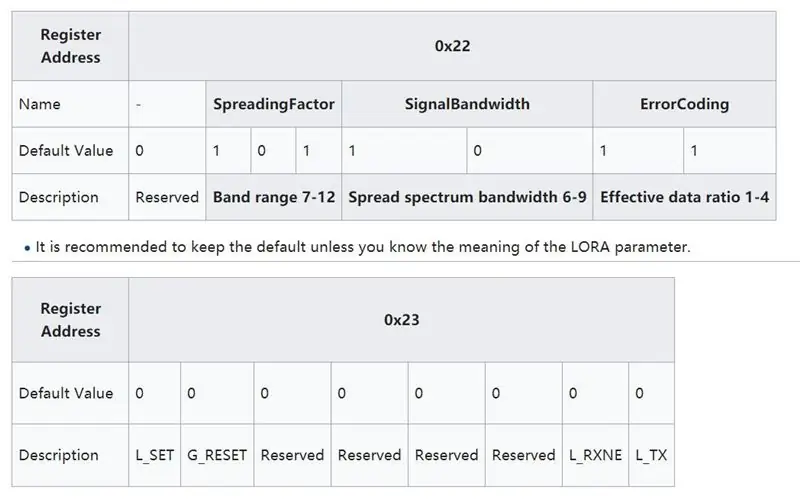Select the SignalBandwidth name cell
800x499 pixels.
coord(467,104)
